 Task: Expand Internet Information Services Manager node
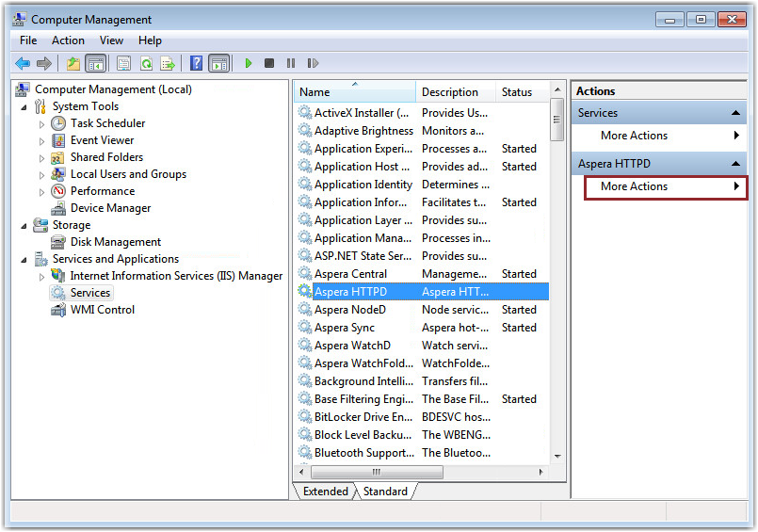tap(41, 277)
